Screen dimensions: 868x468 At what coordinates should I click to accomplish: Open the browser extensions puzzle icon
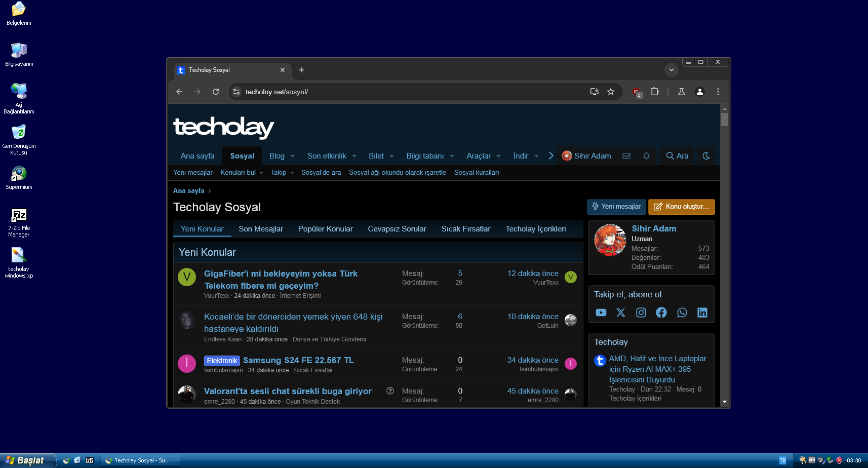[654, 92]
